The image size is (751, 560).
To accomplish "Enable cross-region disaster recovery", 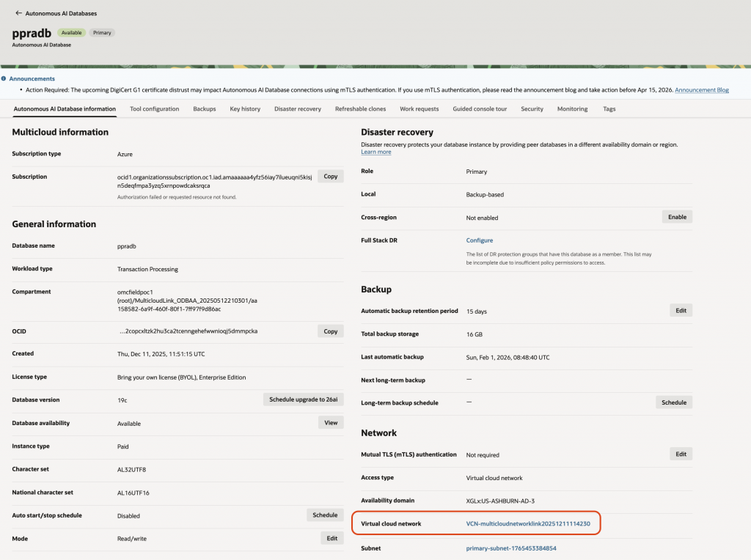I will [x=676, y=217].
